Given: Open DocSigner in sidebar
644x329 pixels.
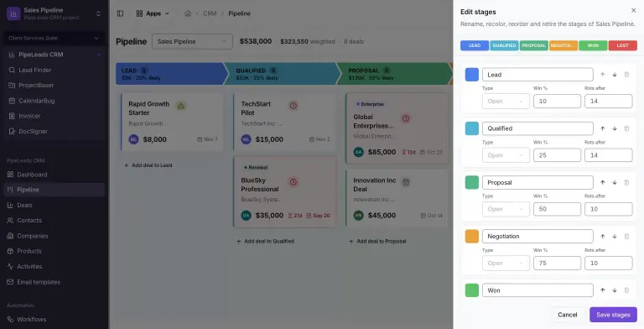Looking at the screenshot, I should pyautogui.click(x=54, y=131).
